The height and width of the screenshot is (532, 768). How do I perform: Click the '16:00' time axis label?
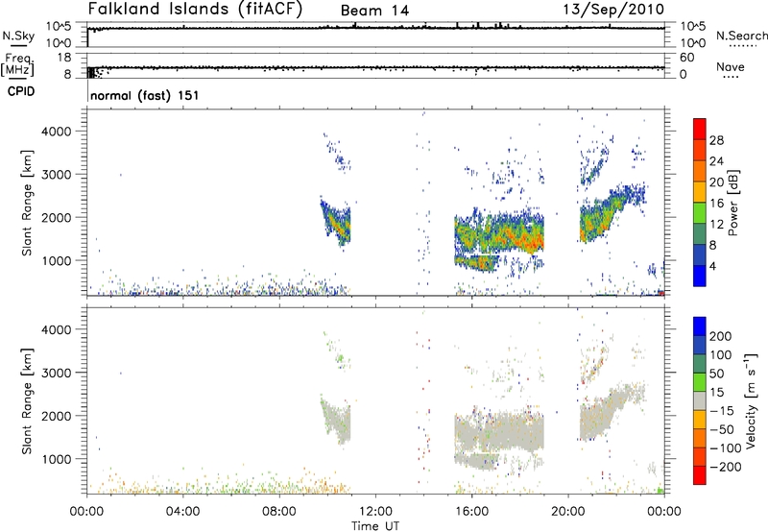coord(471,512)
